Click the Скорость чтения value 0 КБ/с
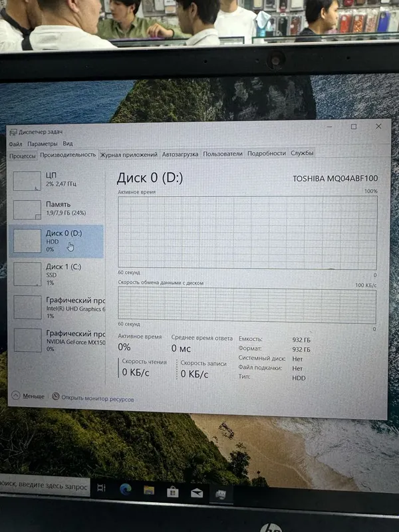The width and height of the screenshot is (399, 532). pos(136,372)
